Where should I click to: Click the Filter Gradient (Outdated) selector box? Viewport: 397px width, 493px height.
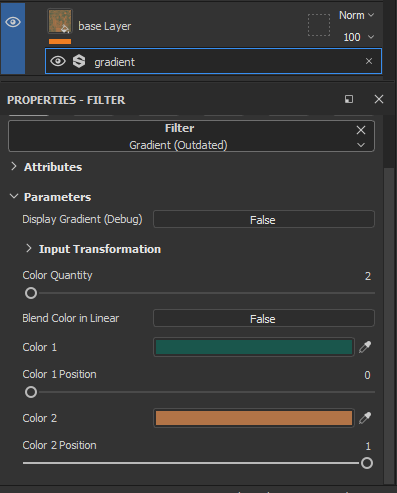191,136
